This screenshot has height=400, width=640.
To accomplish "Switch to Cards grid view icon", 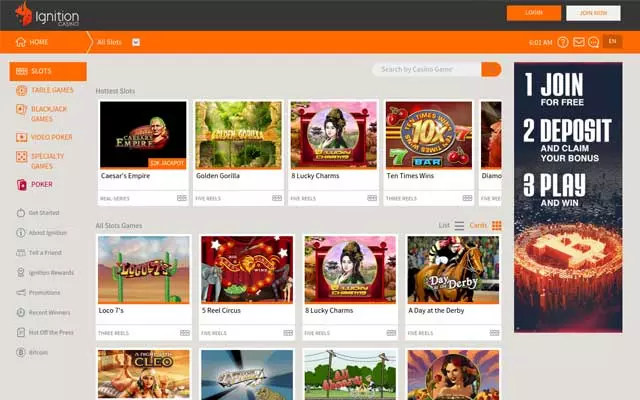I will pyautogui.click(x=497, y=226).
